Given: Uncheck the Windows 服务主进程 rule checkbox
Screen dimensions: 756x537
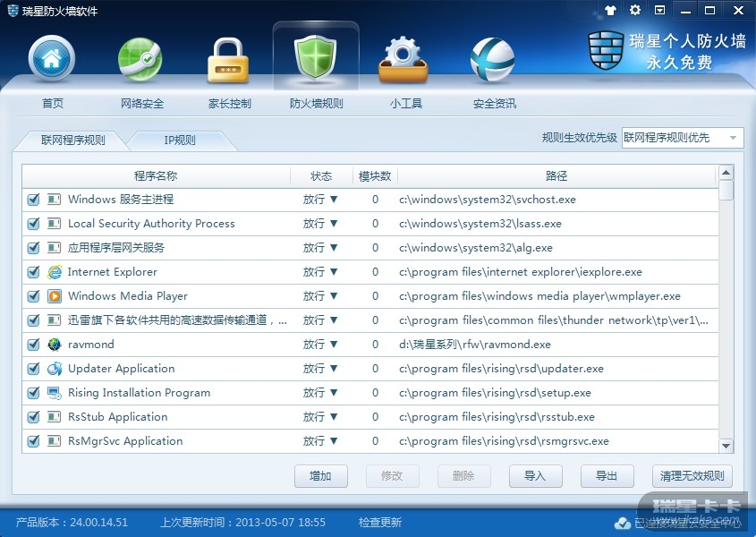Looking at the screenshot, I should point(33,200).
